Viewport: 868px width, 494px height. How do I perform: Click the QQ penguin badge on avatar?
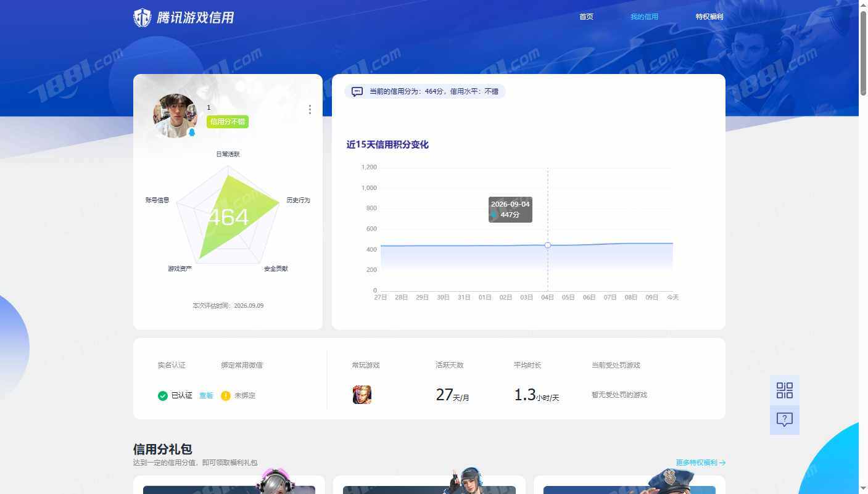pyautogui.click(x=191, y=133)
